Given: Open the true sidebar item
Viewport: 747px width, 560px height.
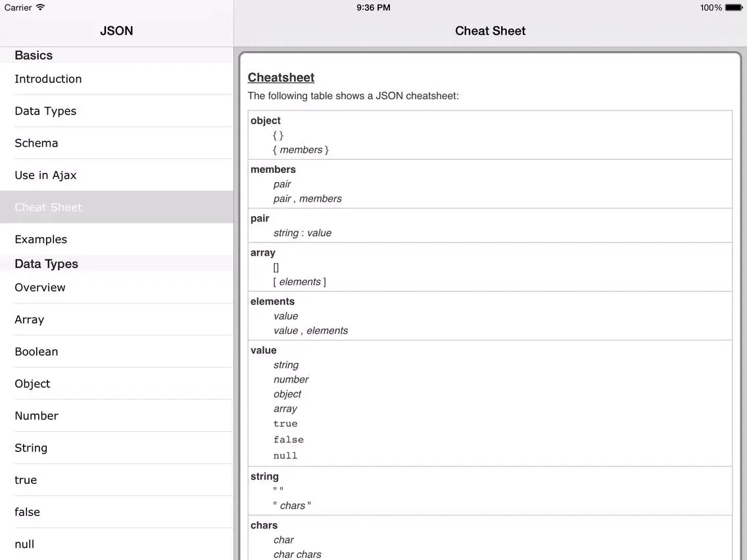Looking at the screenshot, I should (x=117, y=480).
